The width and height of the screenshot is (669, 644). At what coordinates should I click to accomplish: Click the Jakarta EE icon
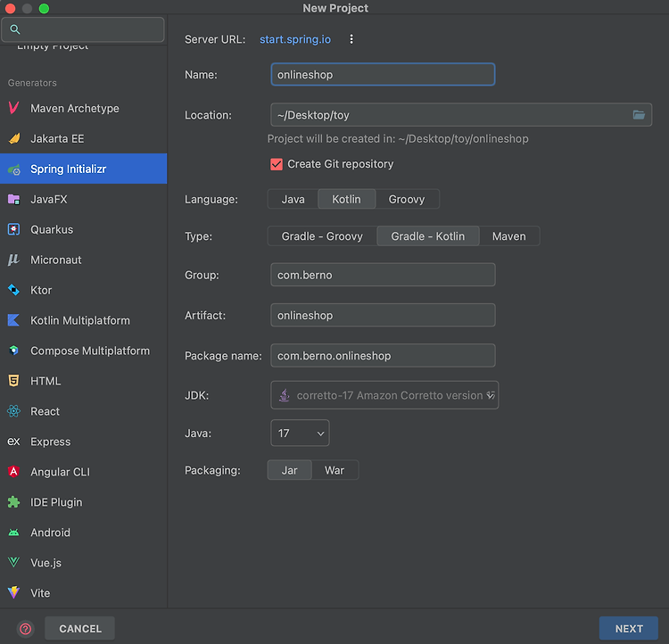tap(13, 138)
